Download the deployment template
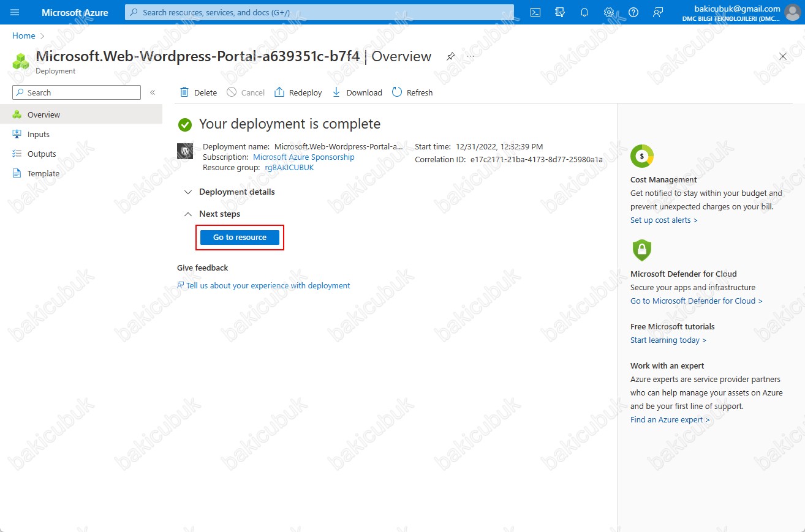 357,92
